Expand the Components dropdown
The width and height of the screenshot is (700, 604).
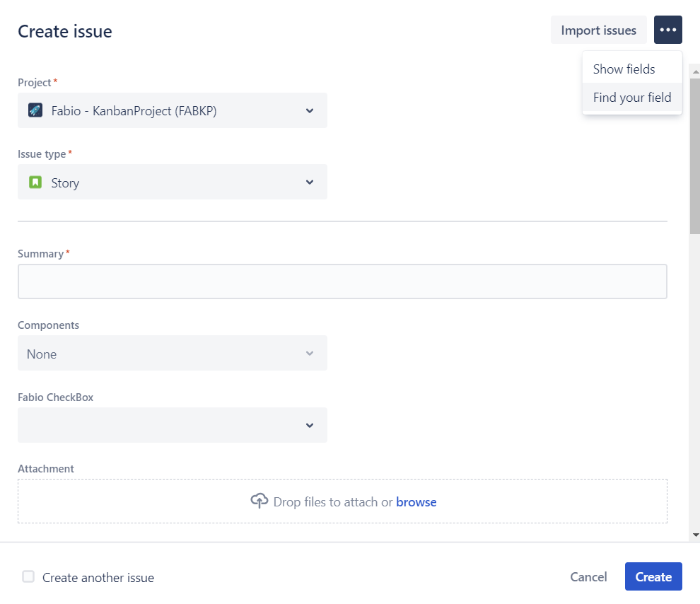point(173,354)
